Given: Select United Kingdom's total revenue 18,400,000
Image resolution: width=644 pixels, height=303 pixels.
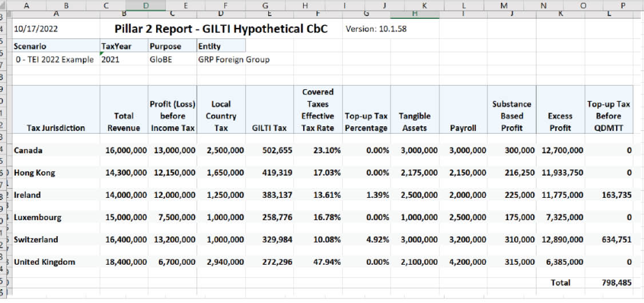Looking at the screenshot, I should pos(124,261).
